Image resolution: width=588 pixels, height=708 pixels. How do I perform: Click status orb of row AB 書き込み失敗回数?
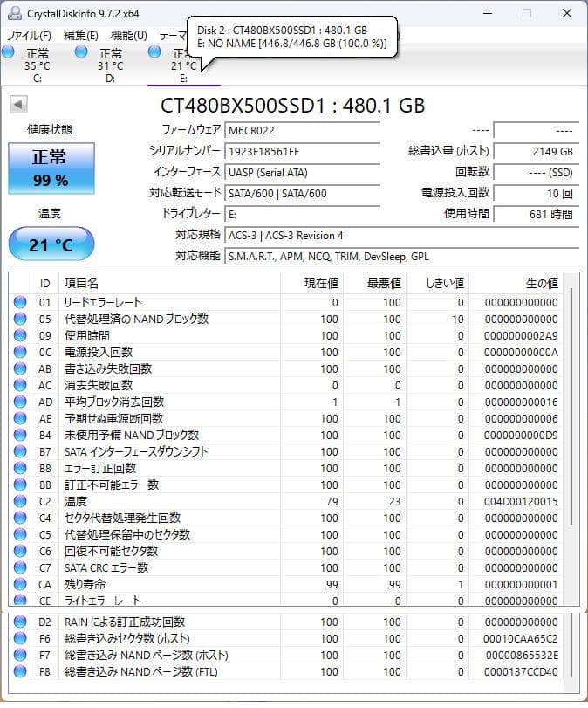[x=20, y=368]
